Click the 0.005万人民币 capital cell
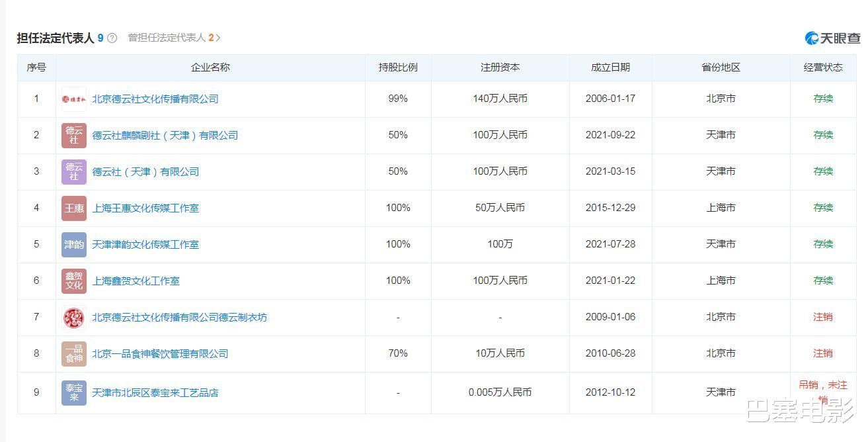Viewport: 868px width, 442px height. click(x=500, y=392)
